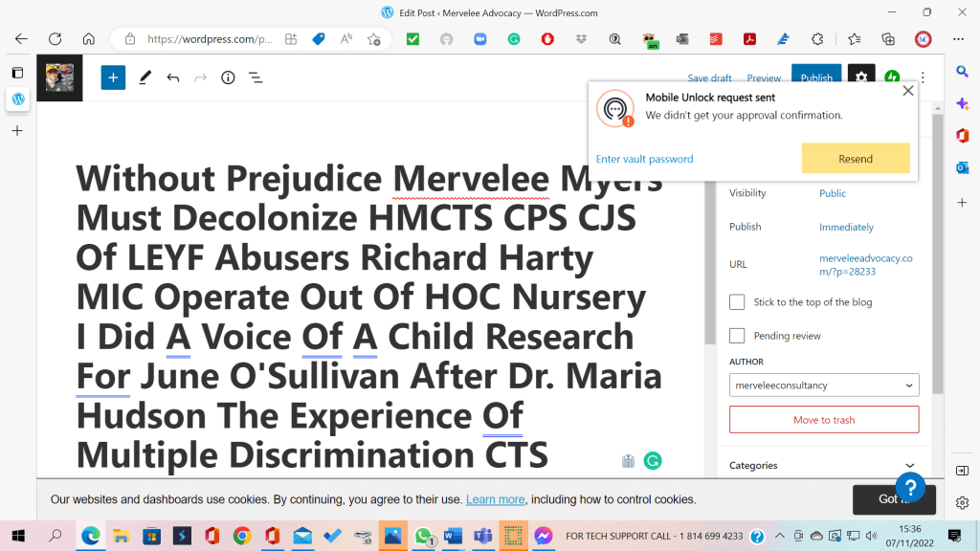Click Save draft
Screen dimensions: 980x551
709,78
